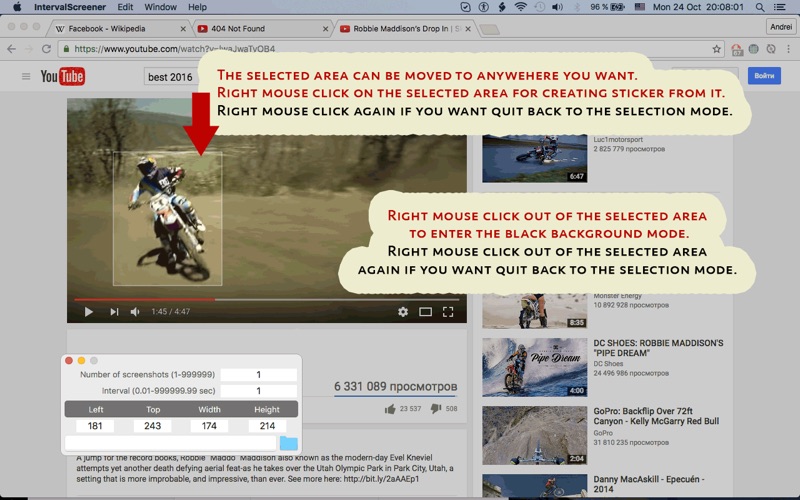Viewport: 800px width, 500px height.
Task: Open a new browser tab
Action: coord(490,30)
